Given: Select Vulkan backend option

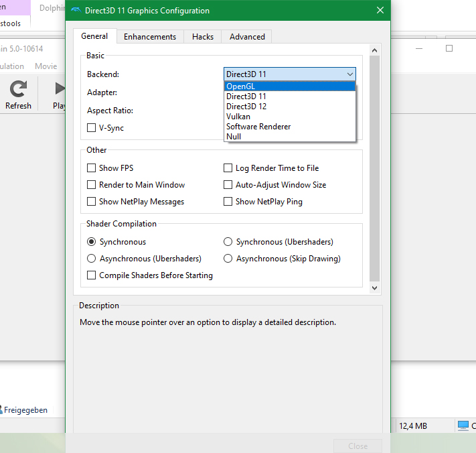Looking at the screenshot, I should point(290,117).
